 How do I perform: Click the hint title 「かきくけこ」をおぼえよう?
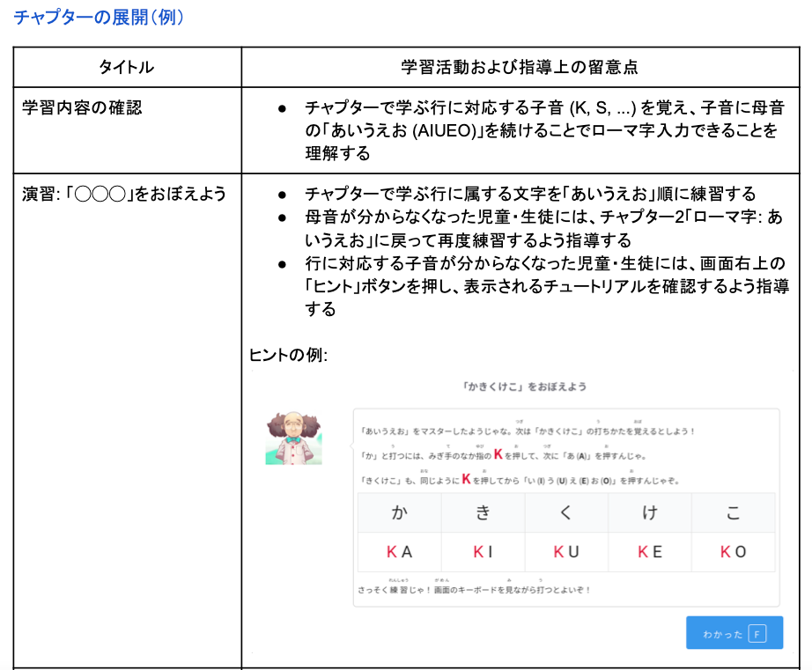(x=524, y=387)
